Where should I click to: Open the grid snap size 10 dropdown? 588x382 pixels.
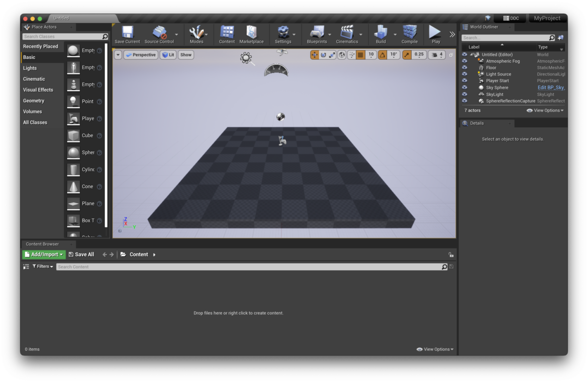click(371, 55)
